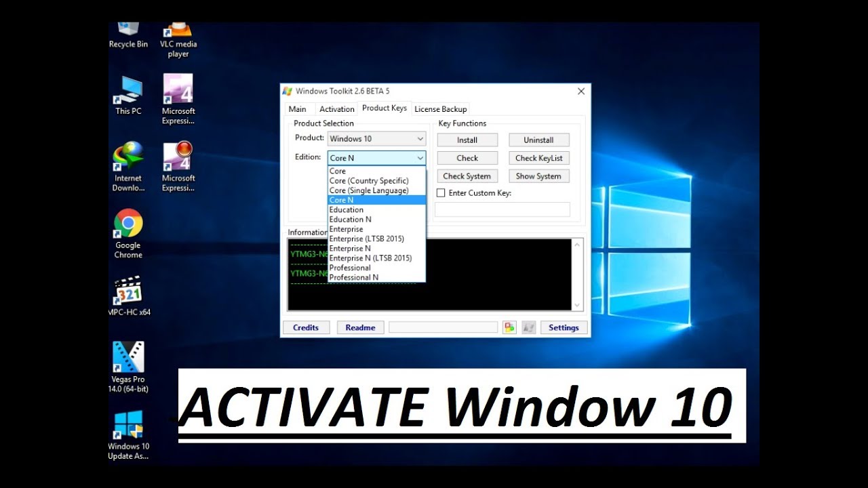Click the Show System button
Viewport: 868px width, 488px height.
coord(538,176)
